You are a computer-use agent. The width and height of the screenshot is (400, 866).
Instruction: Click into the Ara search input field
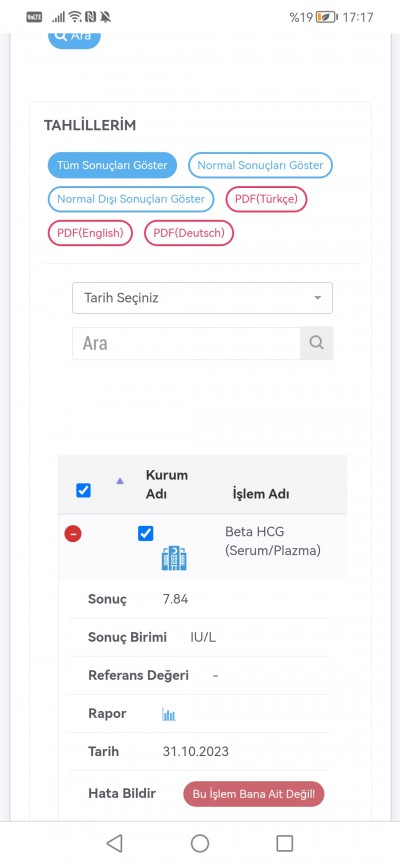pyautogui.click(x=186, y=343)
